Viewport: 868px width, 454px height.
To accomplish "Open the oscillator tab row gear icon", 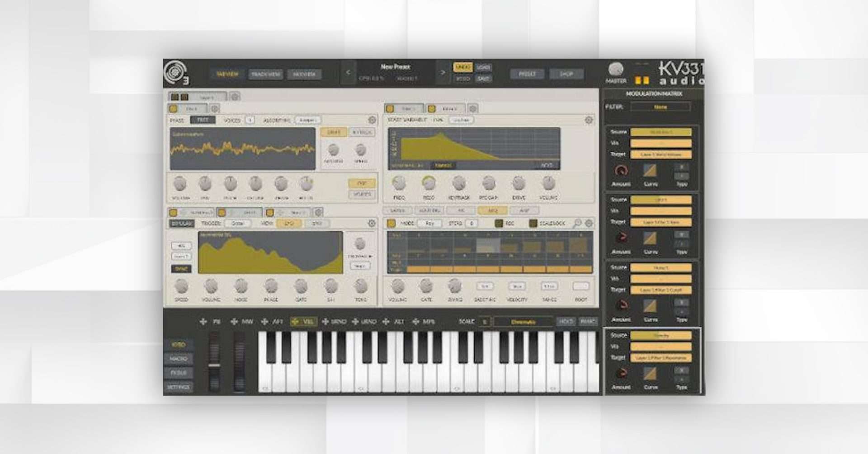I will [214, 108].
